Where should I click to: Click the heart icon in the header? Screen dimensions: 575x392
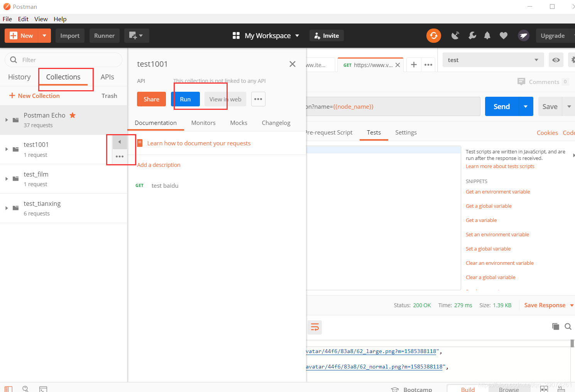point(504,35)
